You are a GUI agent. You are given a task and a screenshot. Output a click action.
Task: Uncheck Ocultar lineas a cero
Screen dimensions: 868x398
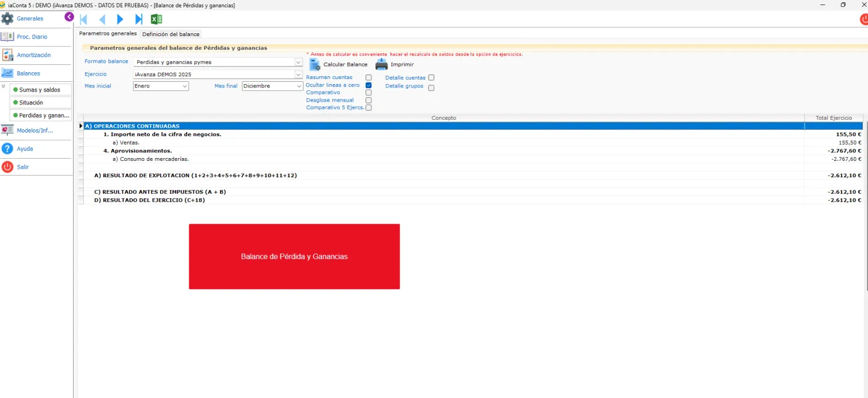click(368, 85)
